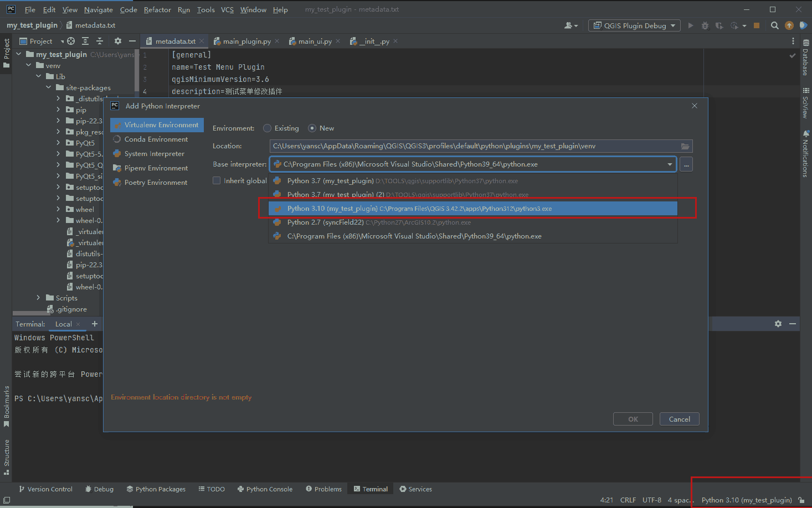Select opened file target icon in Project panel
Viewport: 812px width, 508px height.
[x=71, y=41]
